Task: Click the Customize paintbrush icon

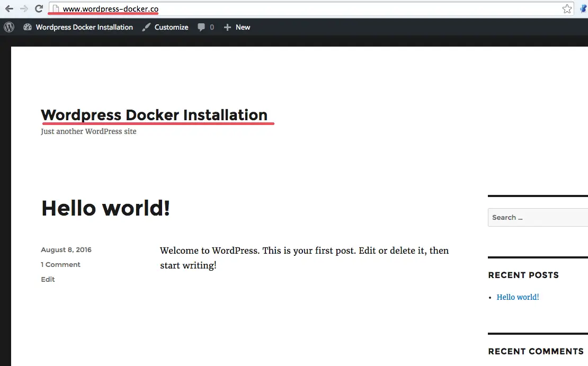Action: point(146,27)
